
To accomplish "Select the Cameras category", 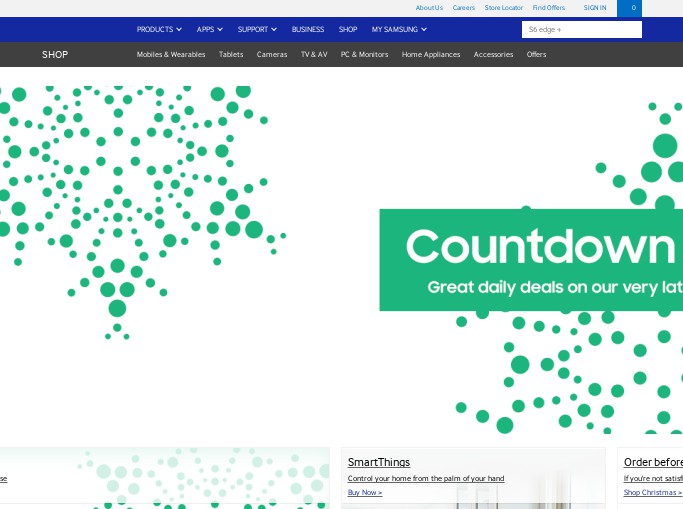I will [272, 54].
